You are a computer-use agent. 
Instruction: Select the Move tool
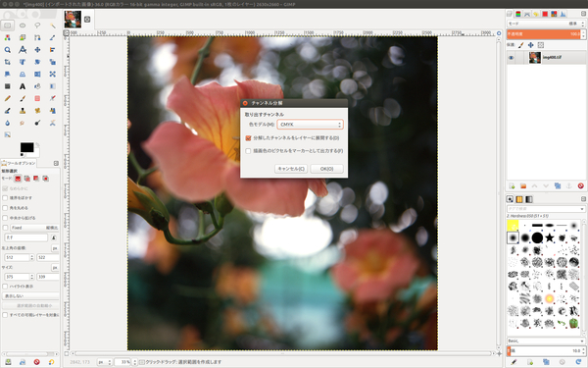[x=37, y=50]
